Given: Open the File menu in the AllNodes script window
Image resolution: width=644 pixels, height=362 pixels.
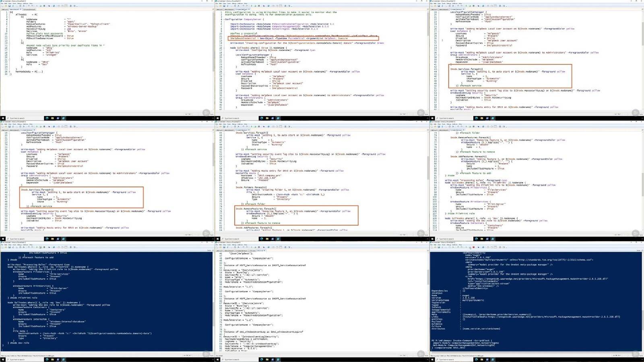Looking at the screenshot, I should [3, 4].
